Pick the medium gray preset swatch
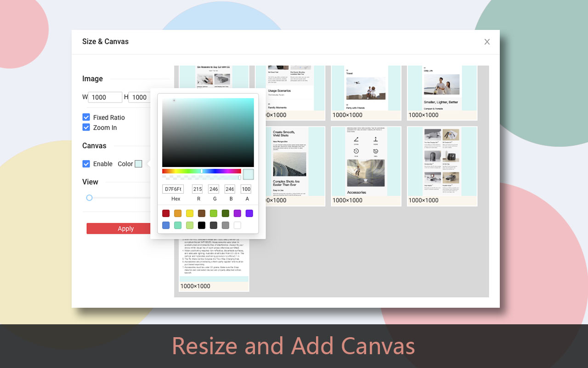The width and height of the screenshot is (588, 368). pos(226,225)
